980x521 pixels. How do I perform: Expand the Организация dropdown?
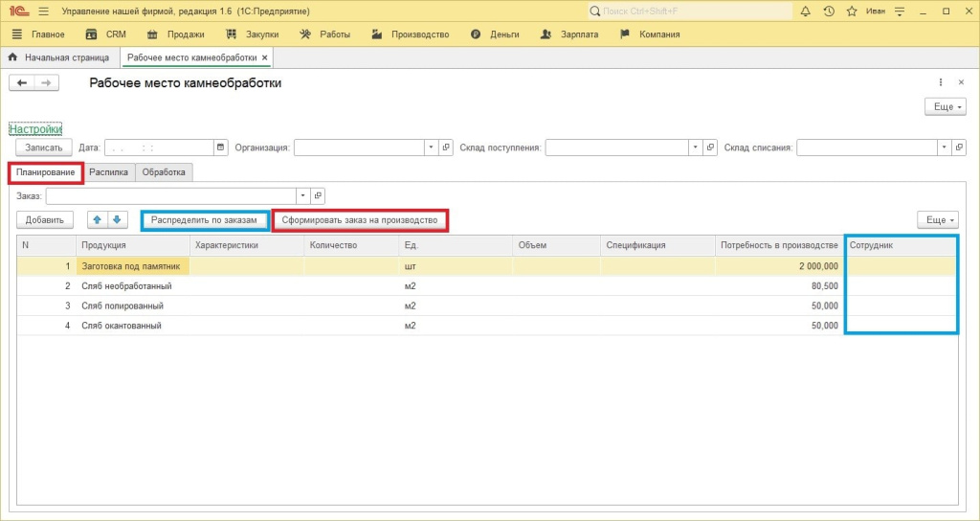point(432,147)
